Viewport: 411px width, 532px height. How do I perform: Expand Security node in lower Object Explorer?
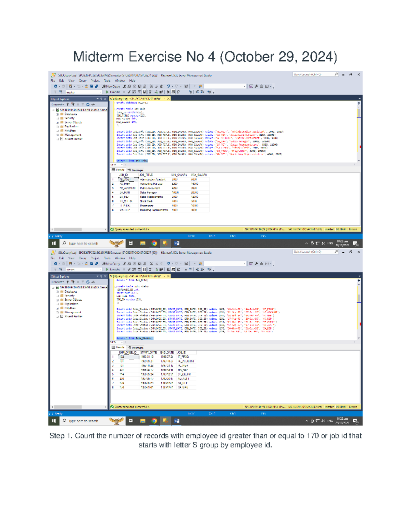click(58, 296)
